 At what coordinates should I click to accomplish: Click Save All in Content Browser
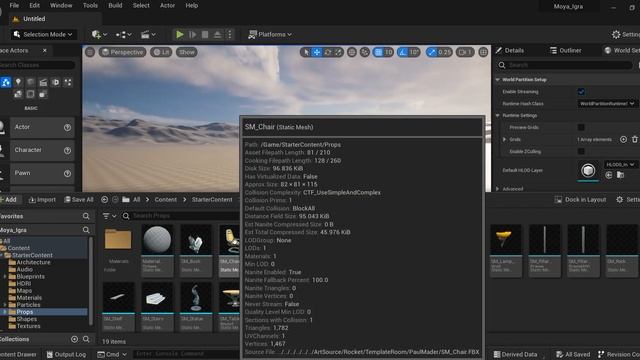tap(79, 200)
